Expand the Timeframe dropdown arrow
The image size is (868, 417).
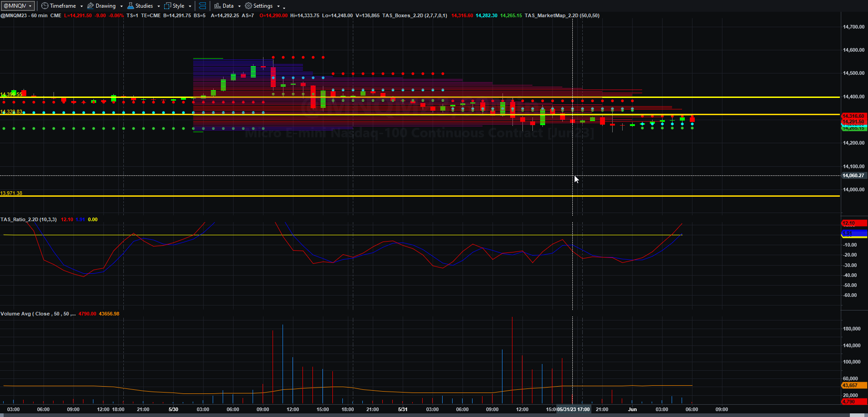click(82, 6)
